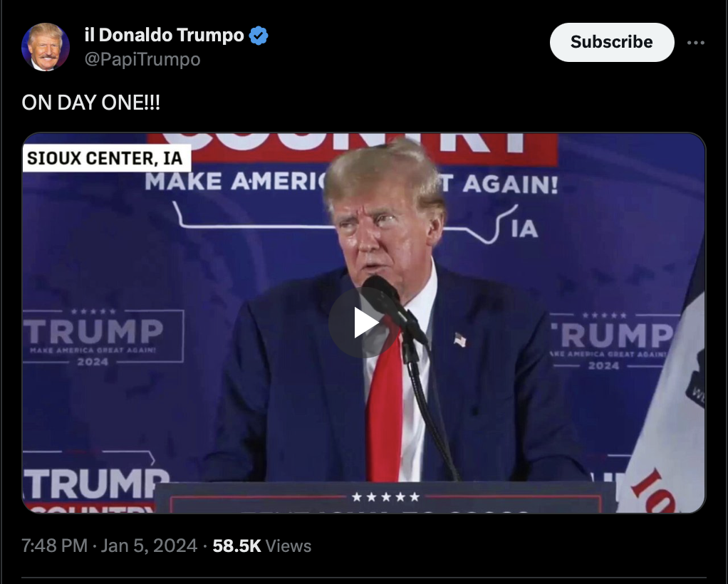Click the SIOUX CENTER, IA location label
Image resolution: width=728 pixels, height=584 pixels.
(x=106, y=158)
